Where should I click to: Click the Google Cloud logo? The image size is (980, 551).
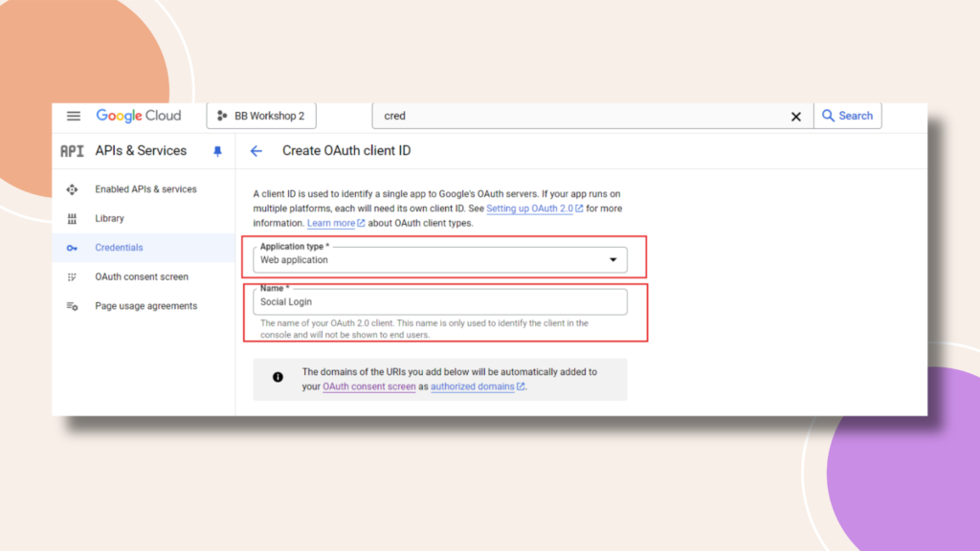coord(138,116)
